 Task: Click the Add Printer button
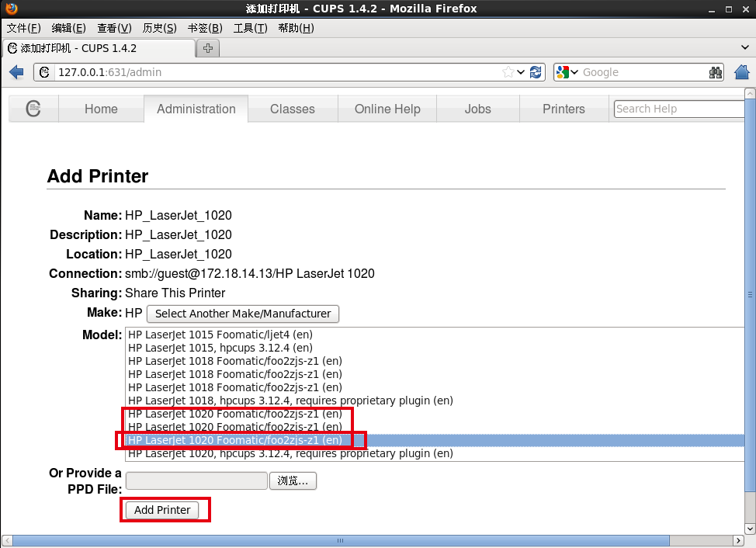(162, 510)
